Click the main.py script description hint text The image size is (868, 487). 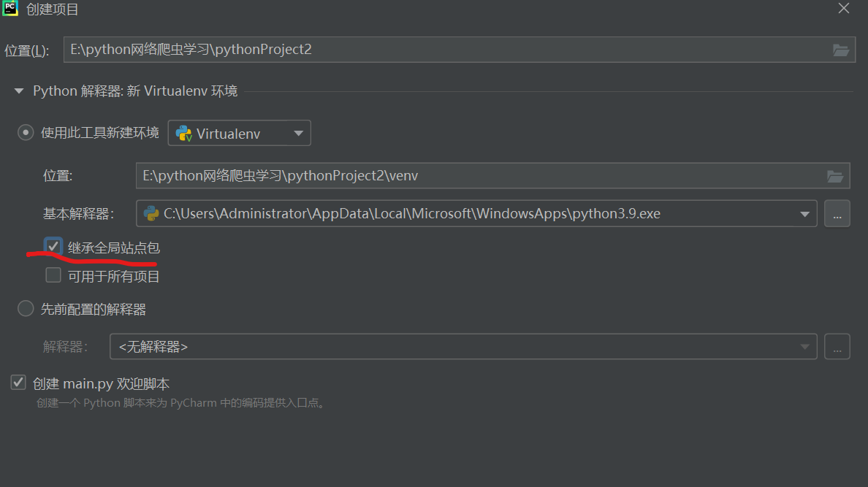(x=182, y=403)
